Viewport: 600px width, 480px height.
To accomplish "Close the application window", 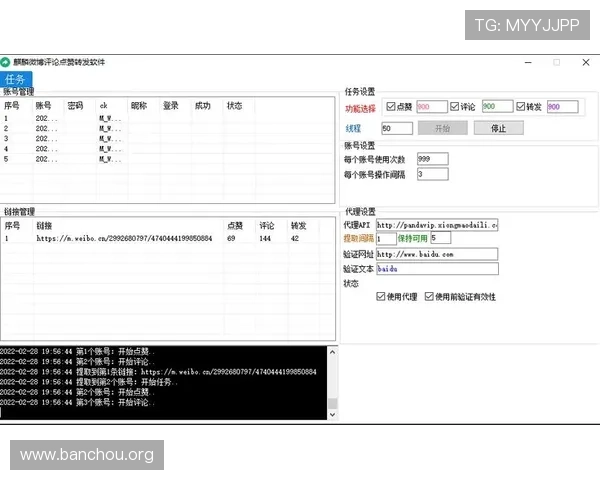I will coord(586,62).
